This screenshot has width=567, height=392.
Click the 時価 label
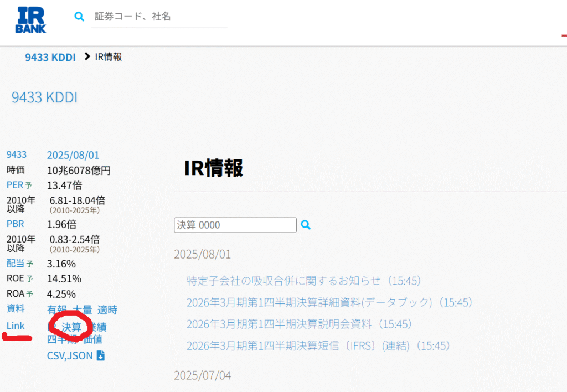16,170
